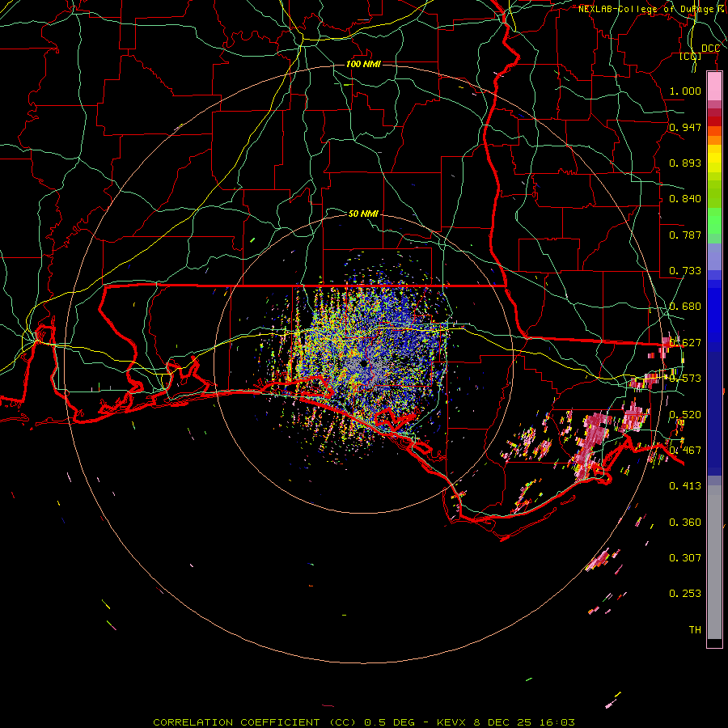Click the DCC product label

(x=710, y=48)
